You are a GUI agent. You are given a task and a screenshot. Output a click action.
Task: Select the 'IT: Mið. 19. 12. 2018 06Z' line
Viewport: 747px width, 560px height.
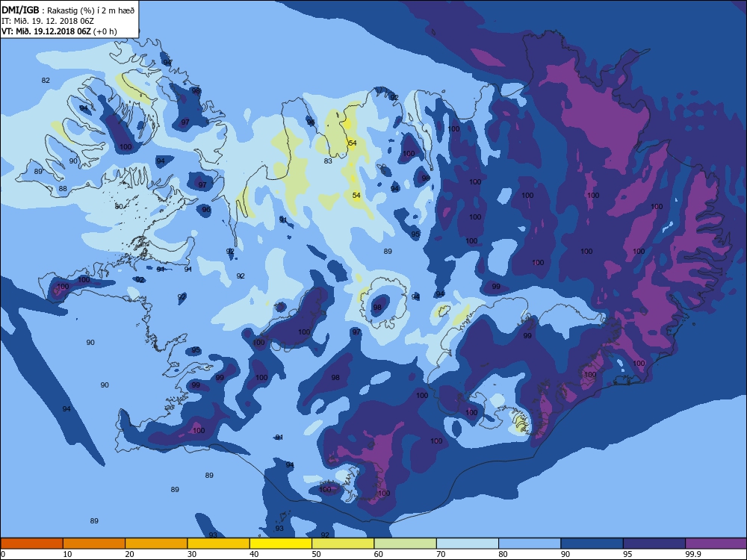48,21
